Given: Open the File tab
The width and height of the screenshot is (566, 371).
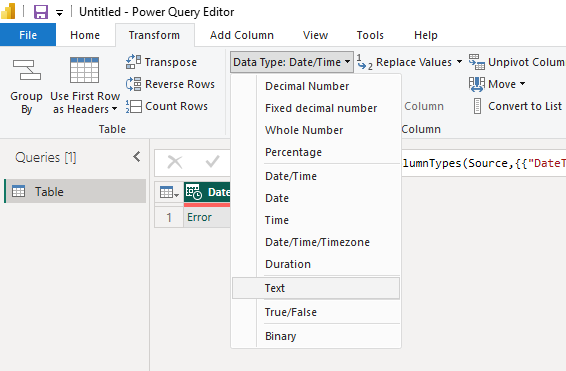Looking at the screenshot, I should [x=28, y=35].
